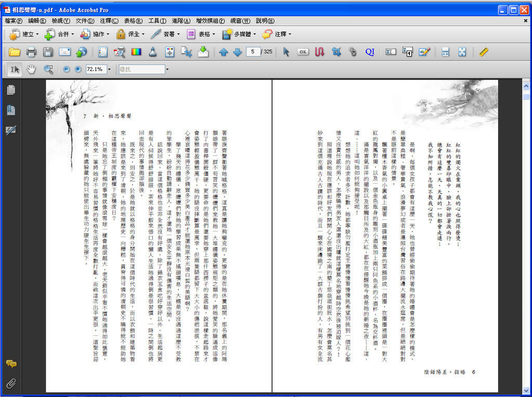This screenshot has height=397, width=532.
Task: Select the TouchUp text tool
Action: [x=391, y=52]
